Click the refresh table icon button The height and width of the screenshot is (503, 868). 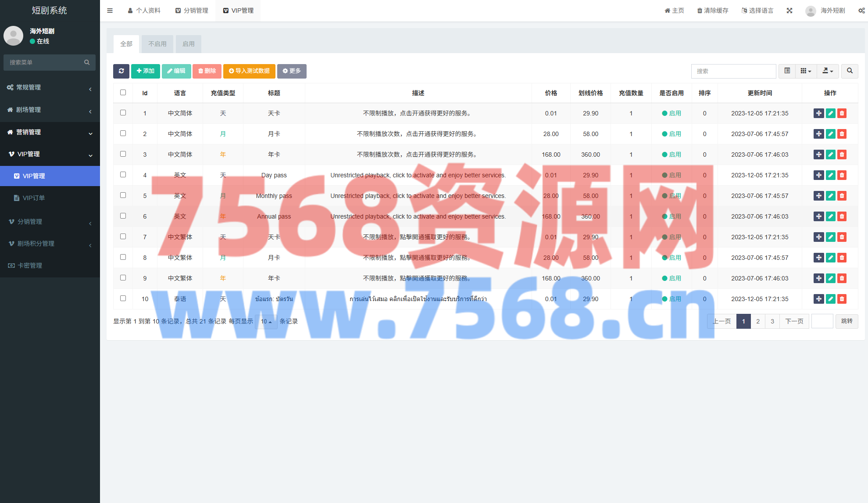pos(121,71)
